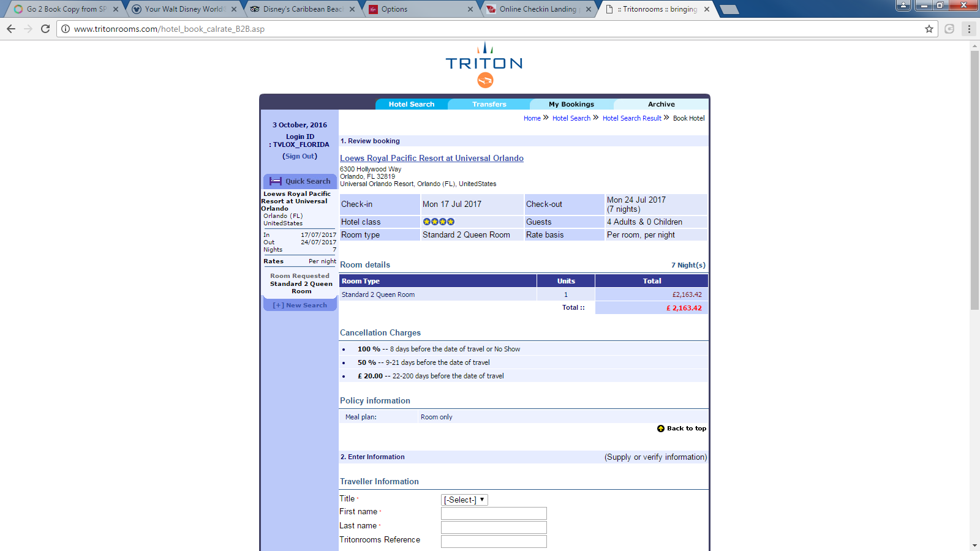980x551 pixels.
Task: Click the Quick Search sidebar button
Action: point(300,181)
